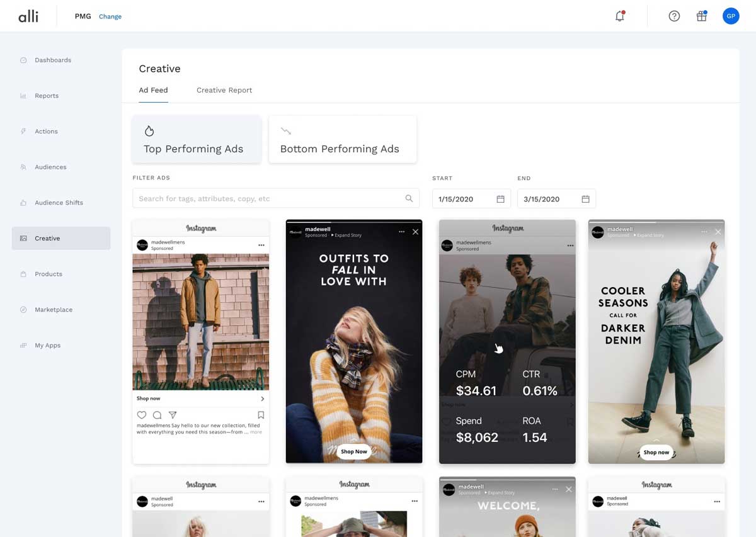
Task: Toggle the like heart on the madewellmens ad
Action: click(x=140, y=415)
